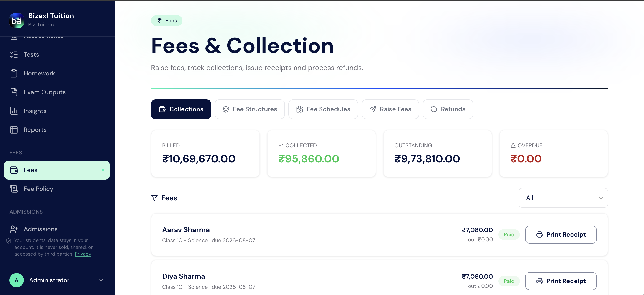Click the billed amount ₹10,69,670.00
644x295 pixels.
(199, 159)
